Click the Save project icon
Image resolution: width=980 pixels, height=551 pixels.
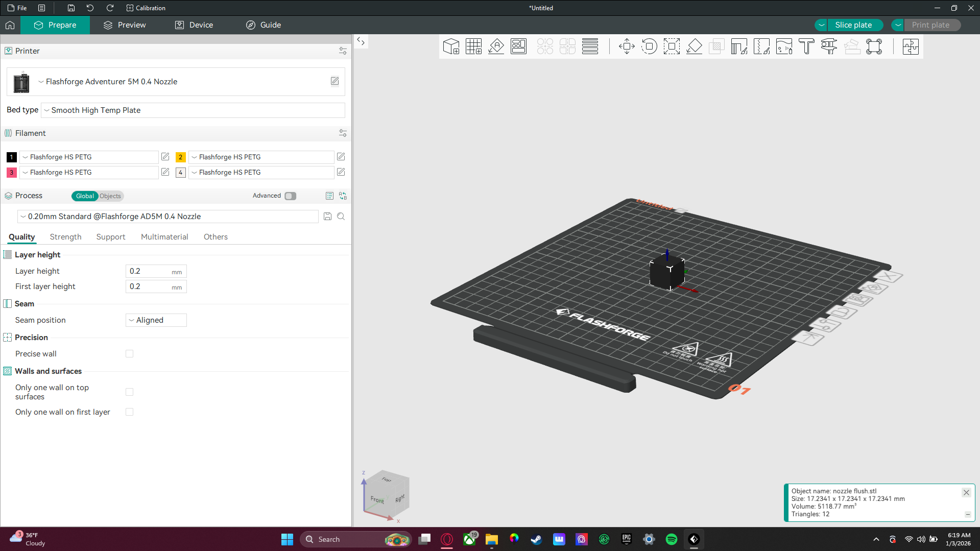[71, 8]
